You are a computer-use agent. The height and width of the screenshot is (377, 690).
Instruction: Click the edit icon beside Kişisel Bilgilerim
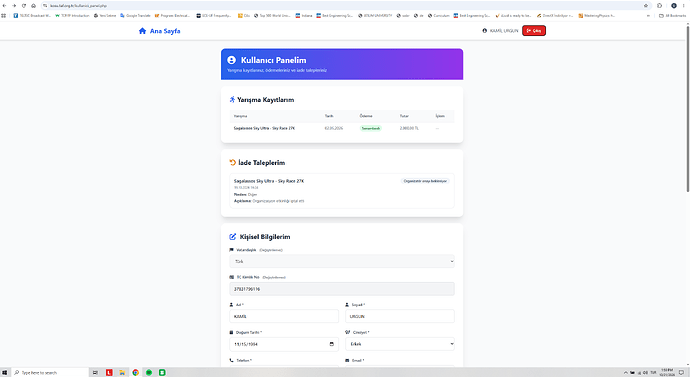click(x=232, y=237)
